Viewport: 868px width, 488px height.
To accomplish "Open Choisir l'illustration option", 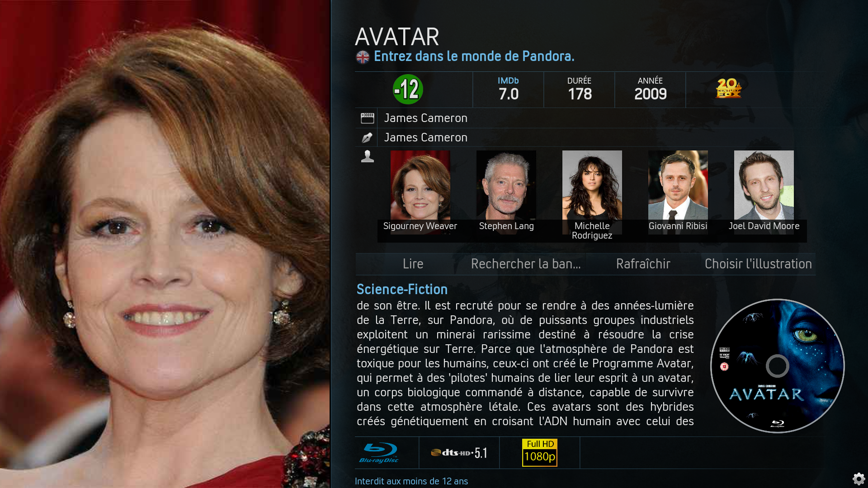I will click(x=758, y=264).
